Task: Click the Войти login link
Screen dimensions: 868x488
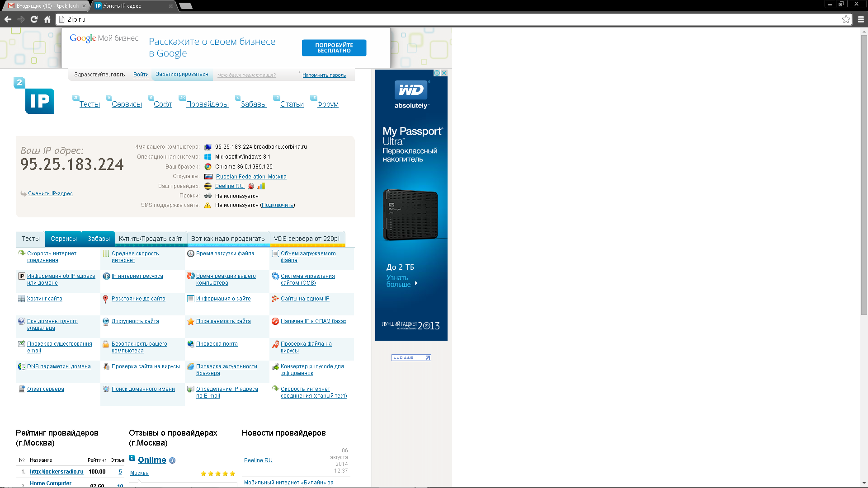Action: click(x=141, y=75)
